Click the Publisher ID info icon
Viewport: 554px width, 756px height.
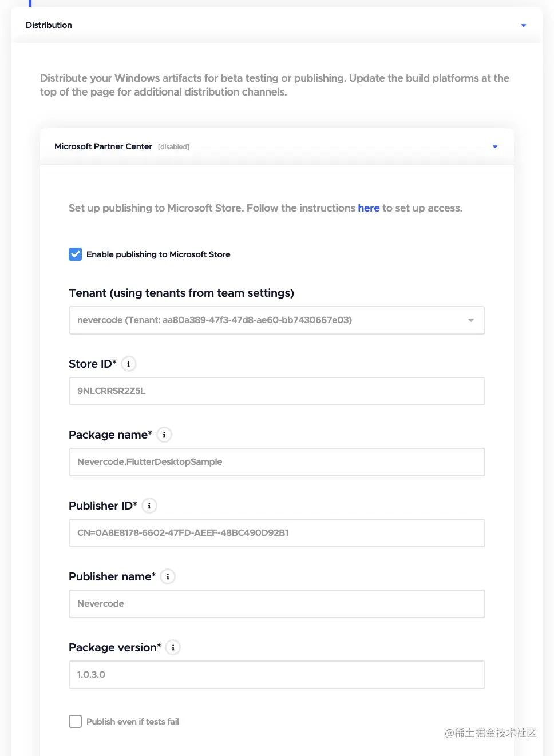click(x=149, y=506)
